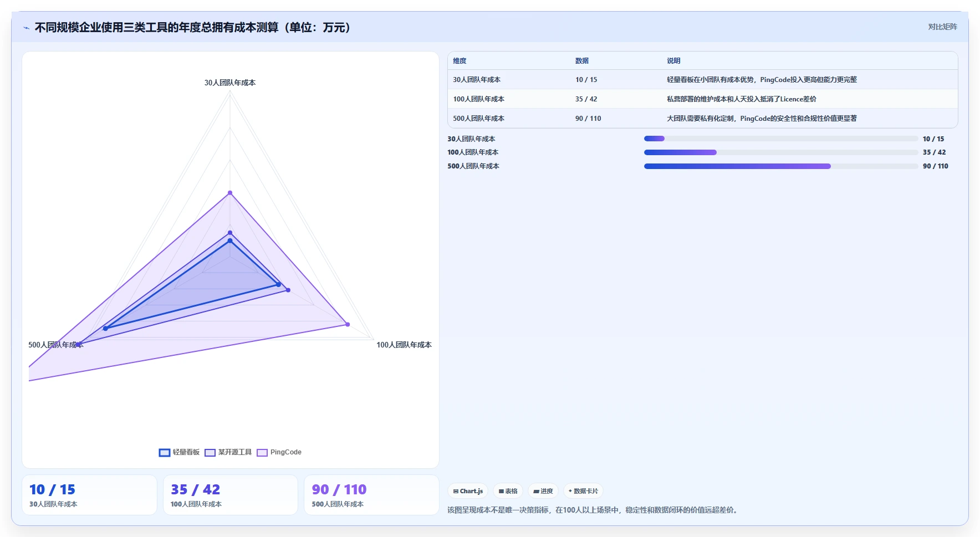980x537 pixels.
Task: Click table value 35 / 42
Action: [586, 99]
